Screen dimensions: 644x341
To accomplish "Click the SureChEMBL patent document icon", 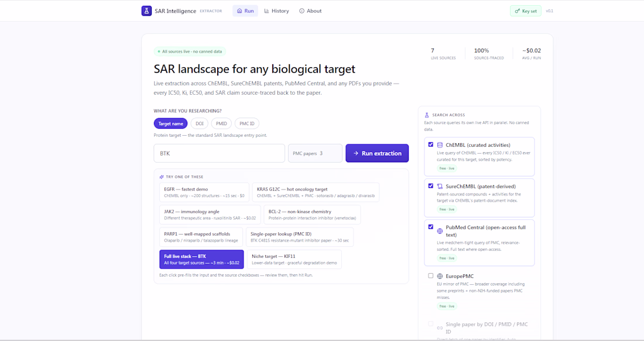I will (x=440, y=187).
